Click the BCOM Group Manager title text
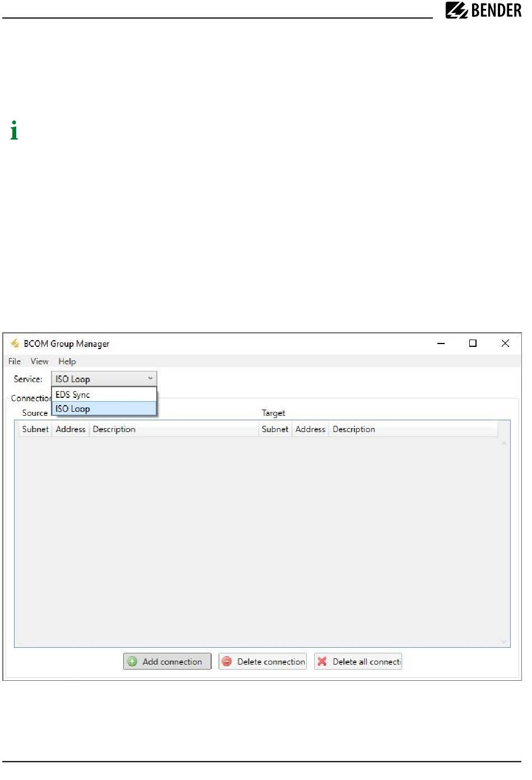 tap(67, 343)
